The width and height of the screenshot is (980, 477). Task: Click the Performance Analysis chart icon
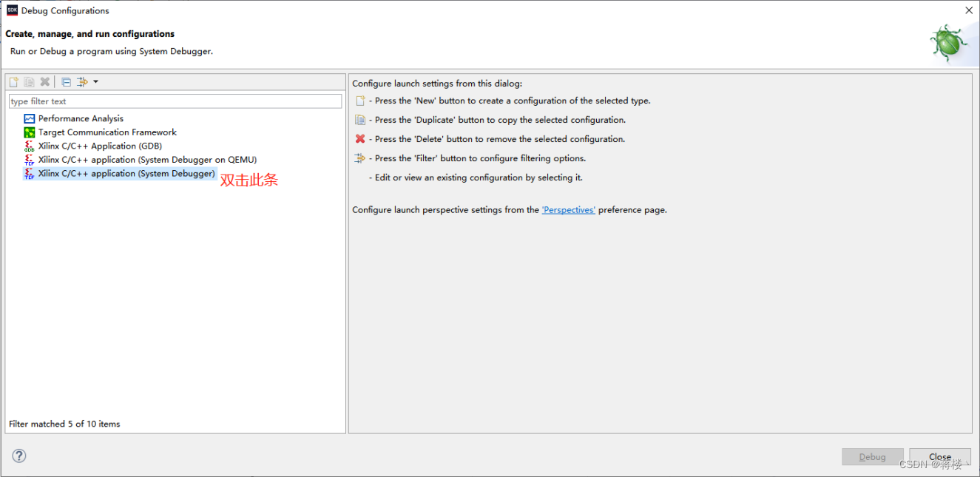pos(30,118)
